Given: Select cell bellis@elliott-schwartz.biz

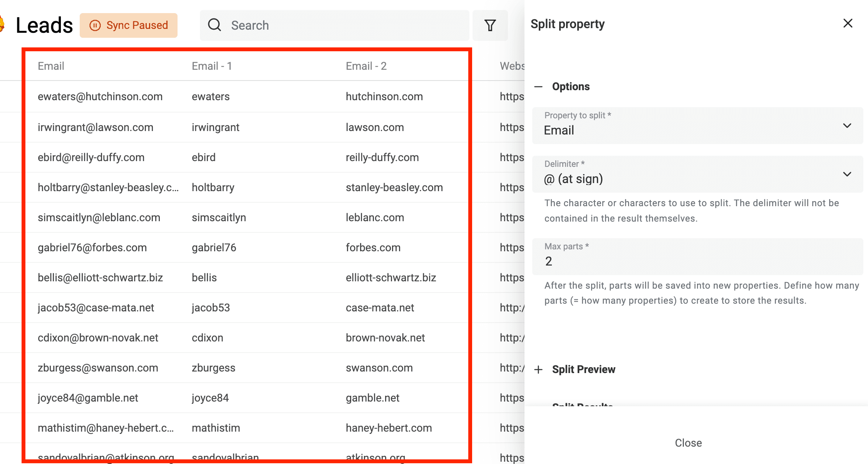Looking at the screenshot, I should (100, 278).
